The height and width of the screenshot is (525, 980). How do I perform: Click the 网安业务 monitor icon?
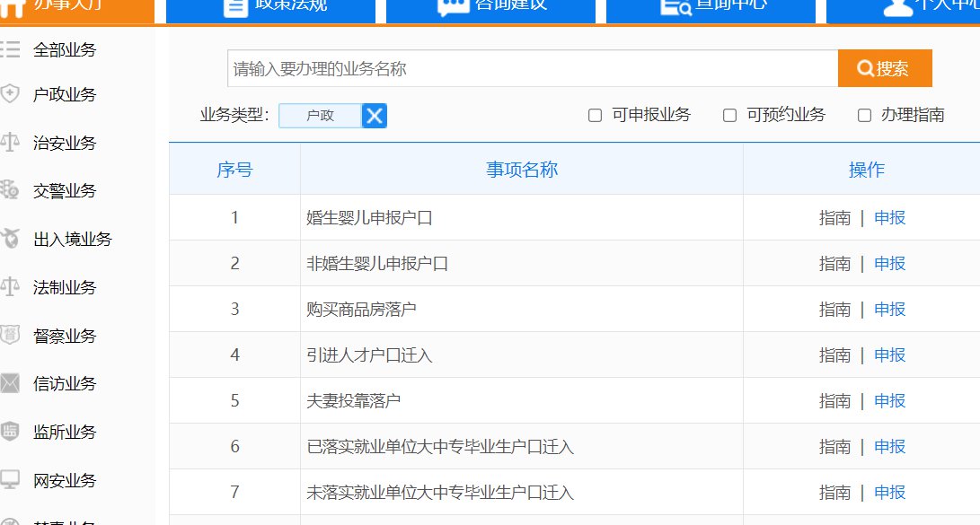9,479
